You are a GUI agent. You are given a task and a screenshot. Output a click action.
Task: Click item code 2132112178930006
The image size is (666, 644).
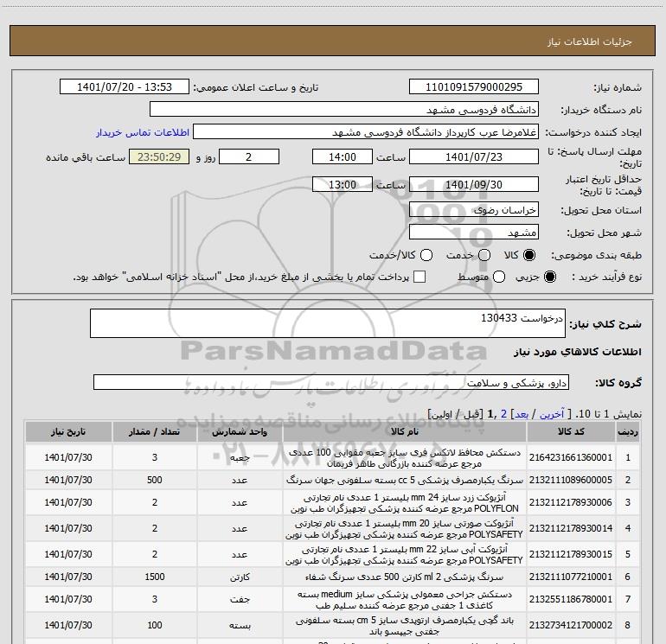[571, 502]
